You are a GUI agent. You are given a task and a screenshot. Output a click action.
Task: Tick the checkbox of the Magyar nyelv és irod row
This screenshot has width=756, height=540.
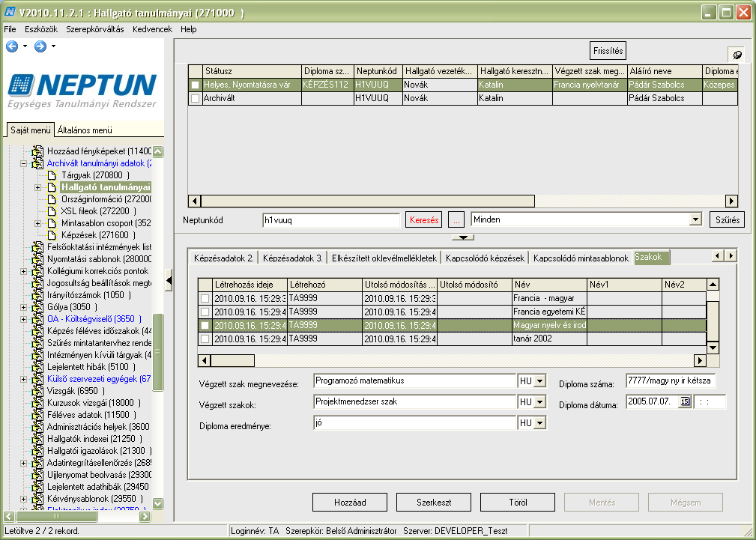click(x=205, y=326)
